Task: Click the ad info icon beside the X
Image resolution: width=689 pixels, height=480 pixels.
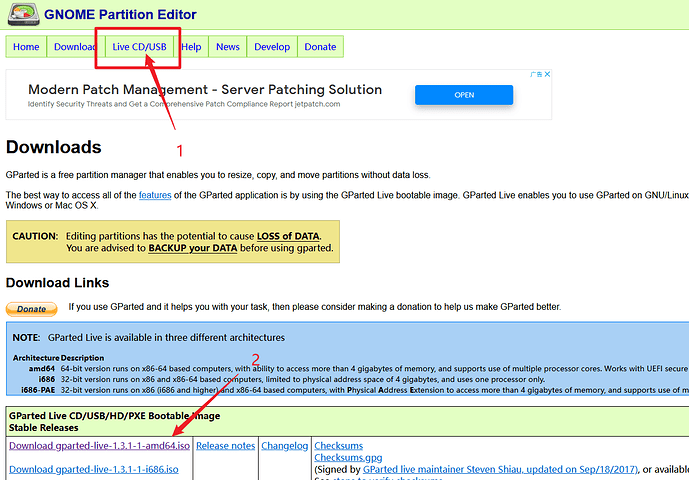Action: (536, 74)
